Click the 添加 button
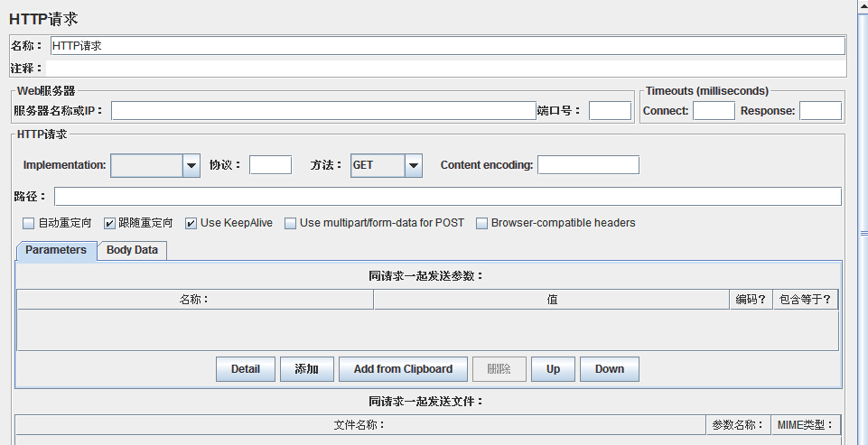This screenshot has width=868, height=445. [307, 369]
